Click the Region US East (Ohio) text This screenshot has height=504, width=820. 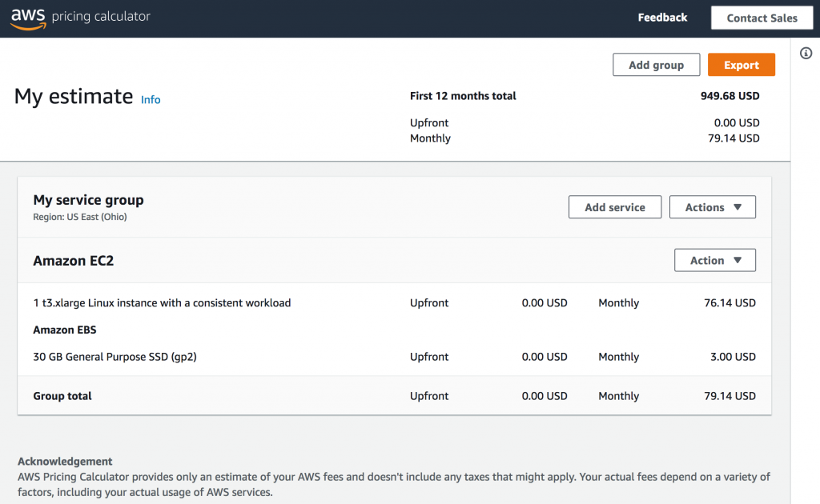[x=79, y=217]
